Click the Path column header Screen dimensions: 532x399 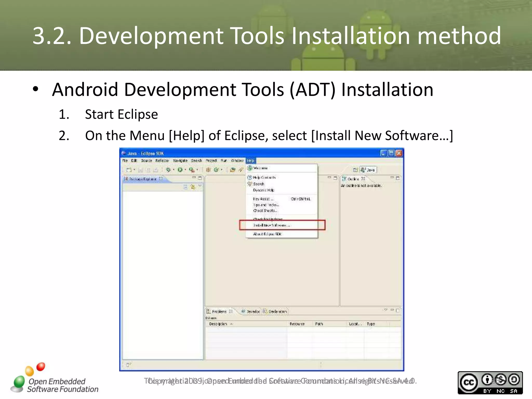point(329,324)
